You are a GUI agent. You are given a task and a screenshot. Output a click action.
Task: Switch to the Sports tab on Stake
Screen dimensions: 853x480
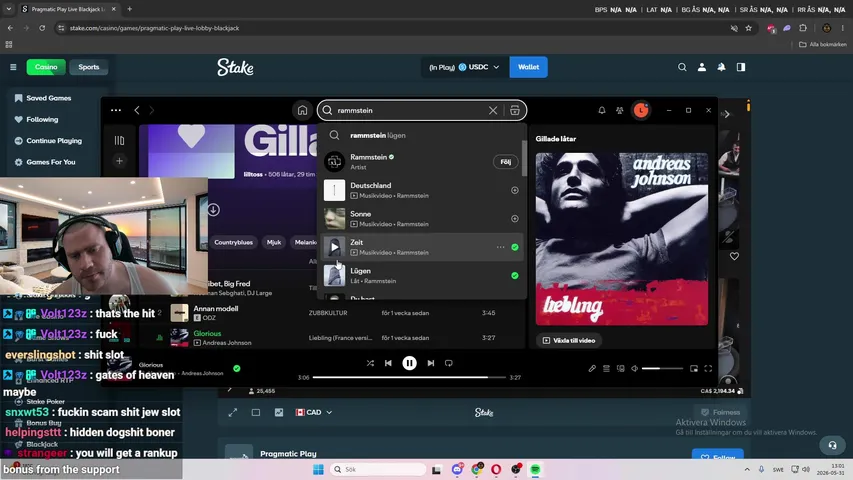click(x=89, y=67)
